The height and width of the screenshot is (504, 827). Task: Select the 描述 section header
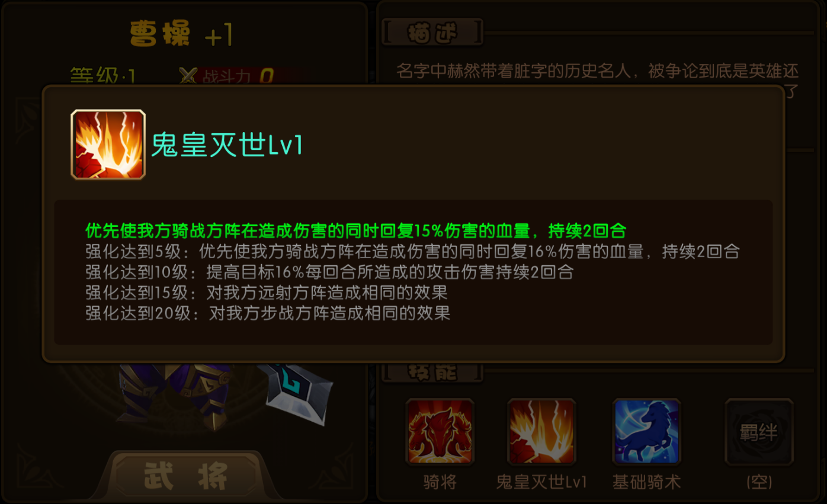(432, 33)
